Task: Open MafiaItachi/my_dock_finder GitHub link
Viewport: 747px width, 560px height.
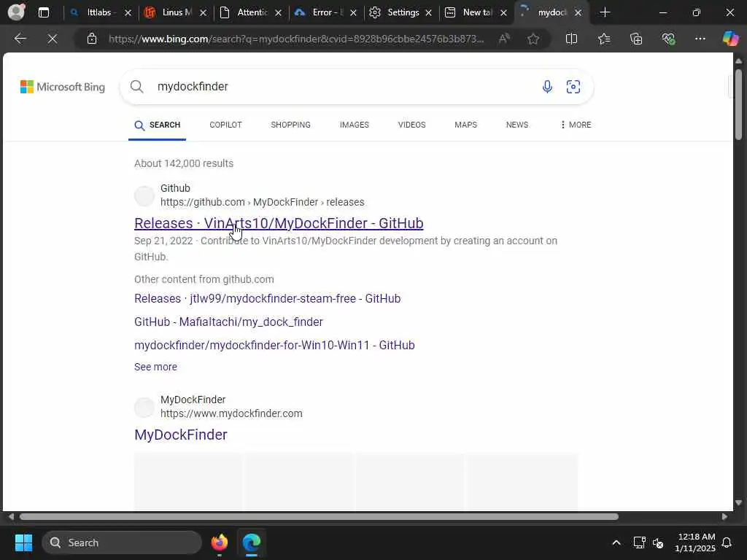Action: pos(228,322)
